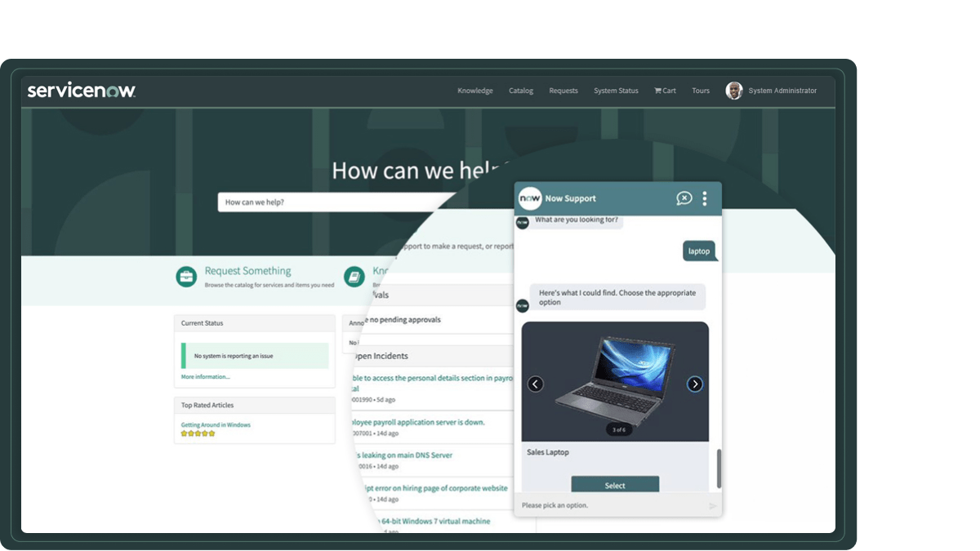Open the 'leaking on main DNS Server' incident
980x551 pixels.
click(x=406, y=455)
